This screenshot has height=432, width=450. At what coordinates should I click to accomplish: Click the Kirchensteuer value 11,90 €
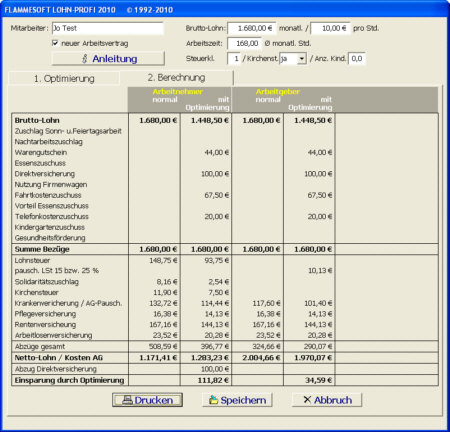point(165,292)
